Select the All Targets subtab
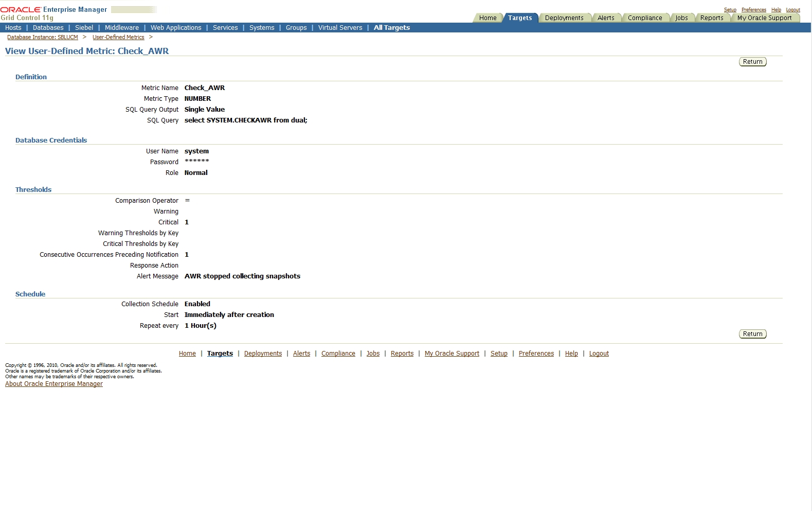Viewport: 812px width, 511px height. (x=392, y=28)
